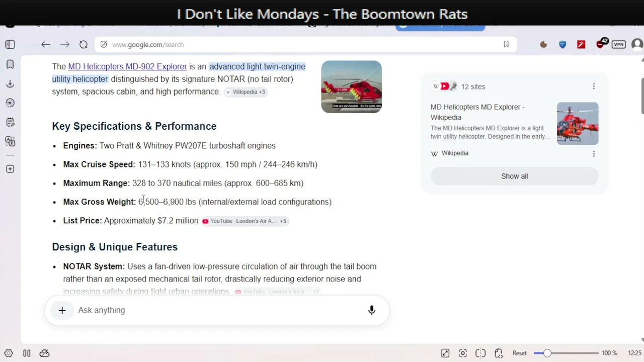The image size is (644, 362).
Task: Click the 12:25 clock in status bar
Action: [x=634, y=353]
